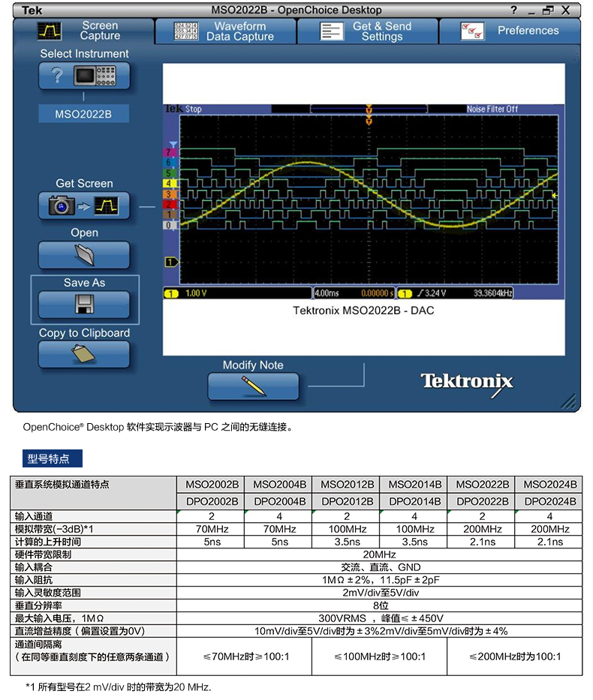The width and height of the screenshot is (593, 700).
Task: Click the Save As floppy disk icon
Action: tap(84, 305)
